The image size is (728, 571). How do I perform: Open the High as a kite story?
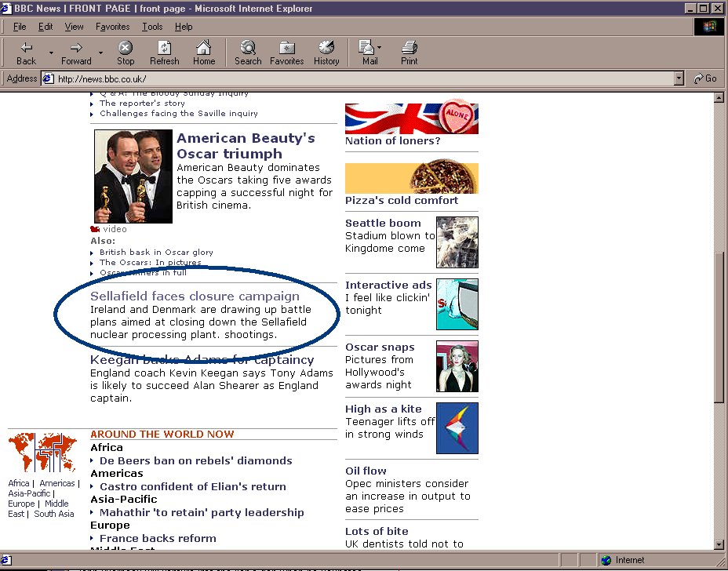384,409
